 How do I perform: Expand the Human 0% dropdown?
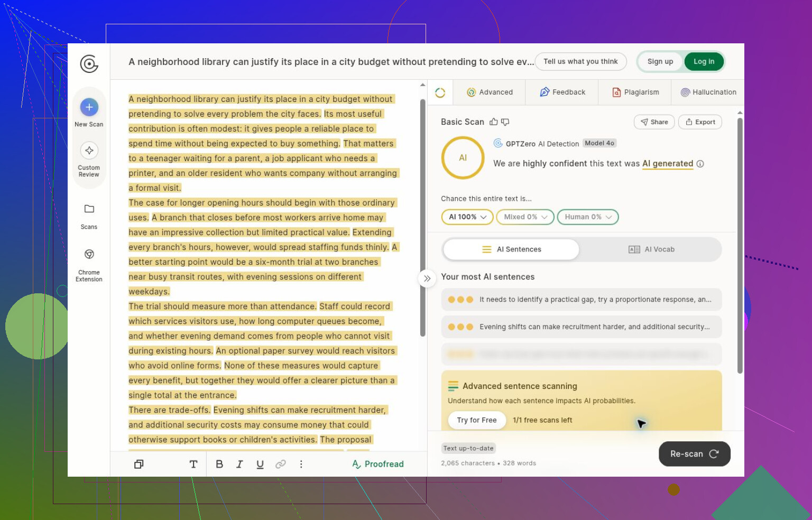point(588,217)
